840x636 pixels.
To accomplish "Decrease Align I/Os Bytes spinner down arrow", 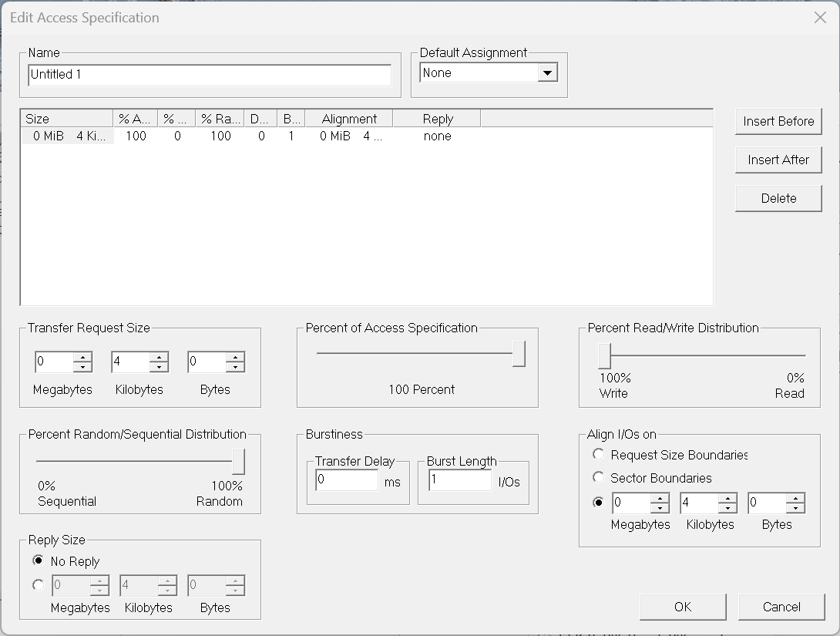I will tap(795, 509).
